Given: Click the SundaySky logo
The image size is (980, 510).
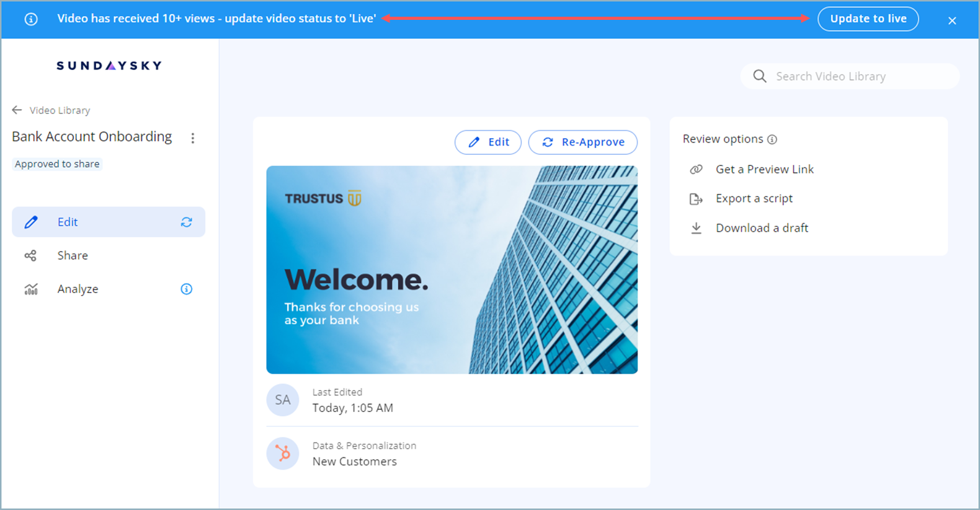Looking at the screenshot, I should click(x=109, y=66).
